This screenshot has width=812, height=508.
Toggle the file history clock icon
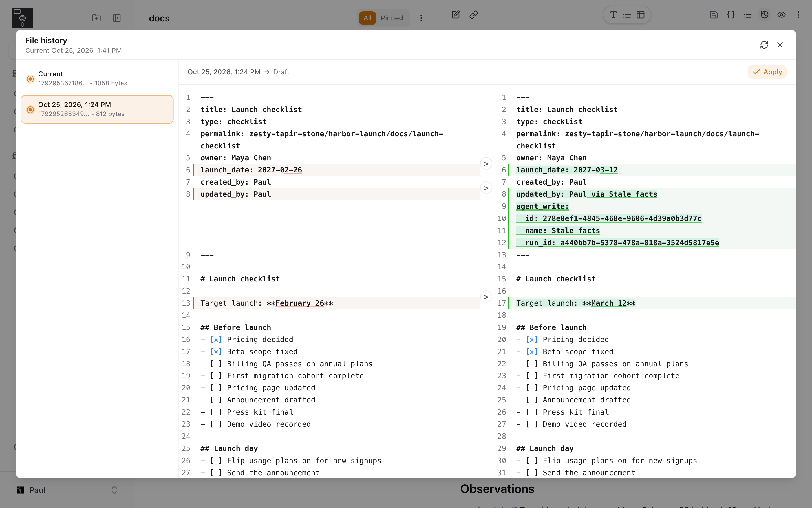765,15
